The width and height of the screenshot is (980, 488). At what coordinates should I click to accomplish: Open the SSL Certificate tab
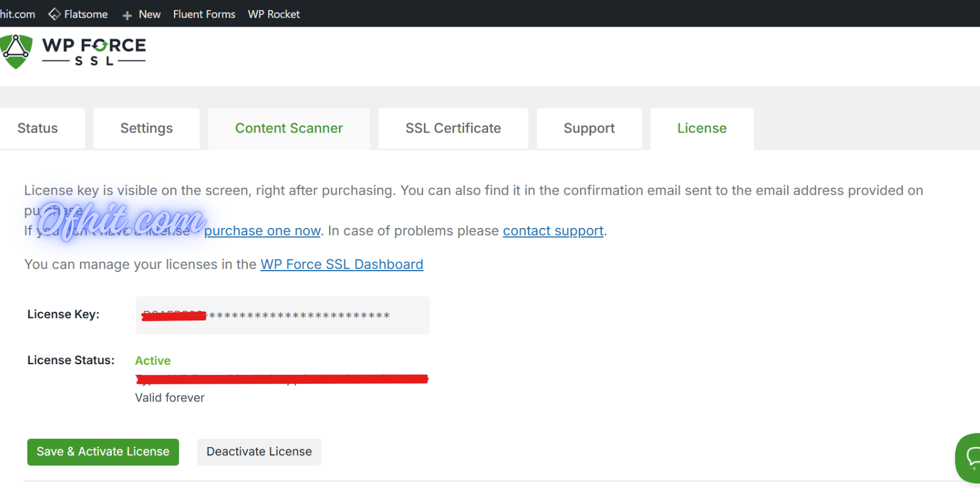coord(453,129)
